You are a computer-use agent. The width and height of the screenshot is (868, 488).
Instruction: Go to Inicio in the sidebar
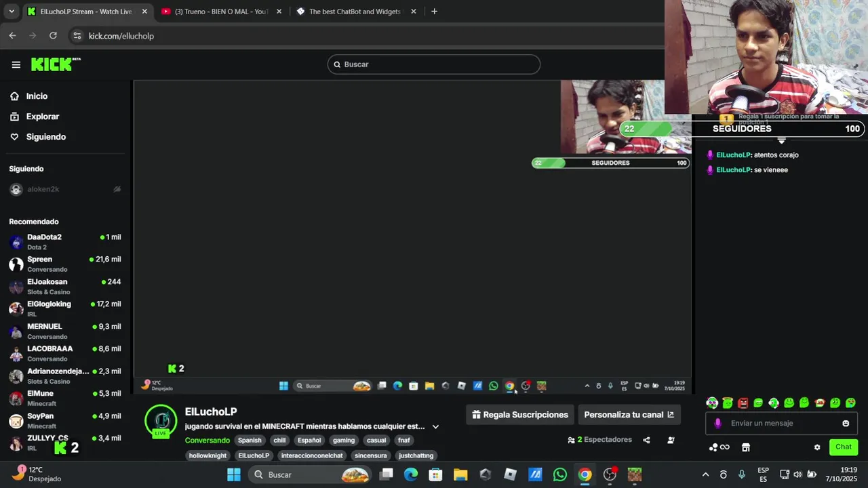tap(37, 96)
